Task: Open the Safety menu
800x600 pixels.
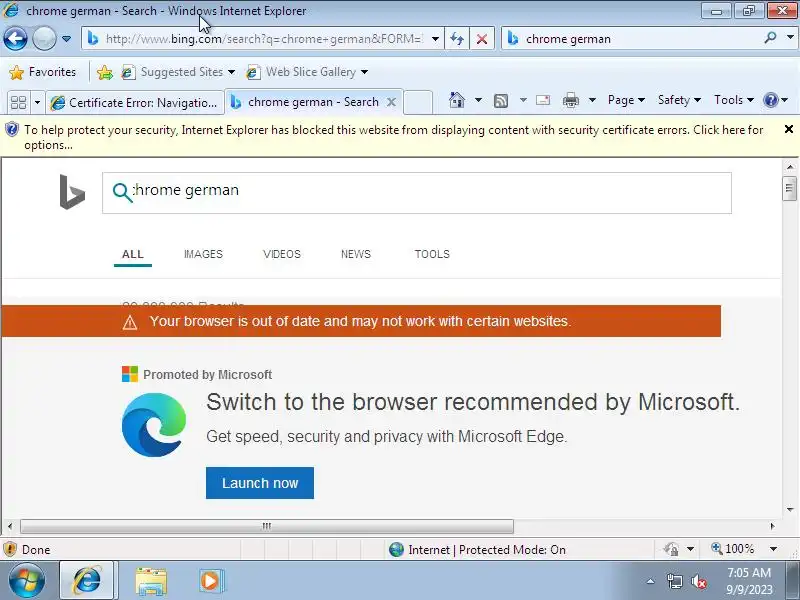Action: pos(679,100)
